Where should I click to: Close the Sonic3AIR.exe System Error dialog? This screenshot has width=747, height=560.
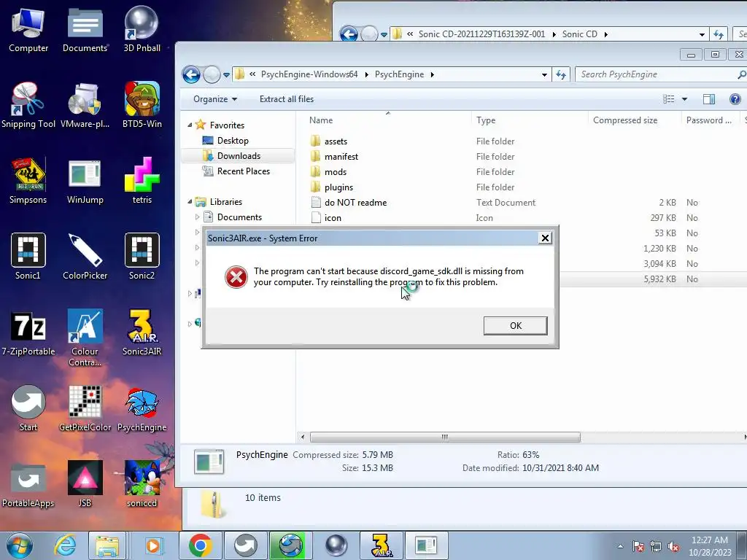point(545,238)
